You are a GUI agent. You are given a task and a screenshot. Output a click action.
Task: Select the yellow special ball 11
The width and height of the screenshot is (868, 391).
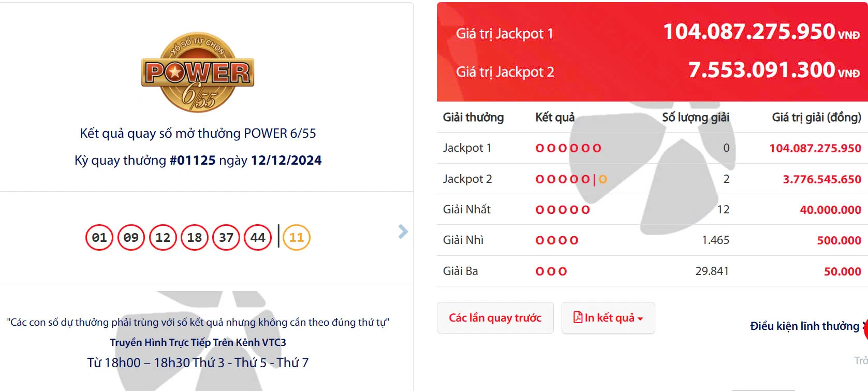pyautogui.click(x=296, y=237)
